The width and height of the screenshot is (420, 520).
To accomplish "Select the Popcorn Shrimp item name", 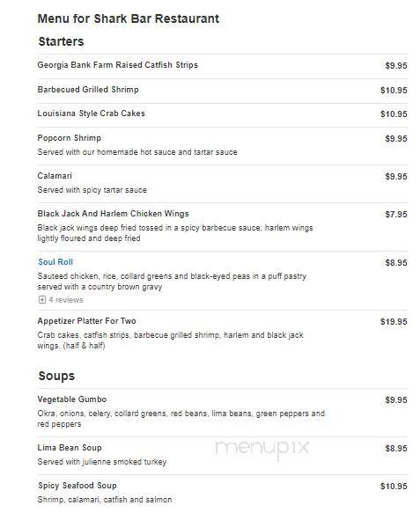I will (70, 138).
